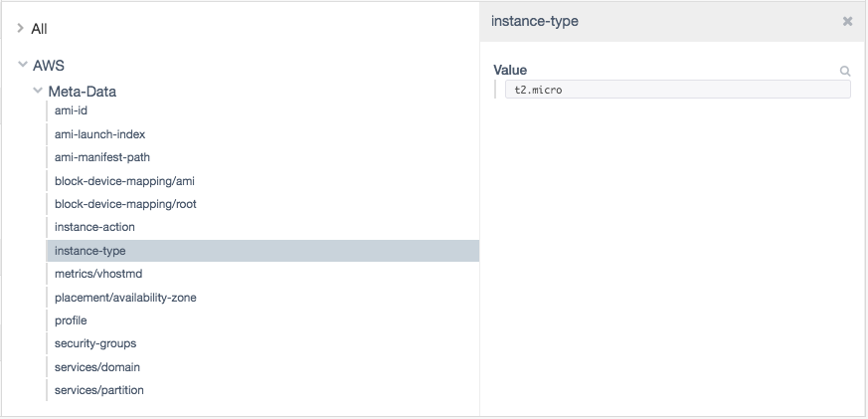Select the ami-id metadata entry
This screenshot has height=419, width=868.
point(262,110)
